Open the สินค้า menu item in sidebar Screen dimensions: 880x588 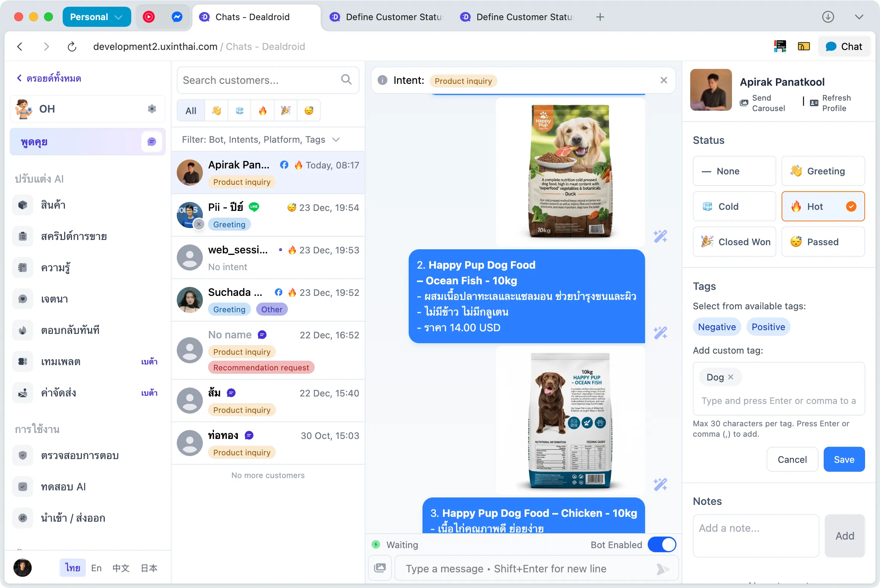tap(53, 205)
